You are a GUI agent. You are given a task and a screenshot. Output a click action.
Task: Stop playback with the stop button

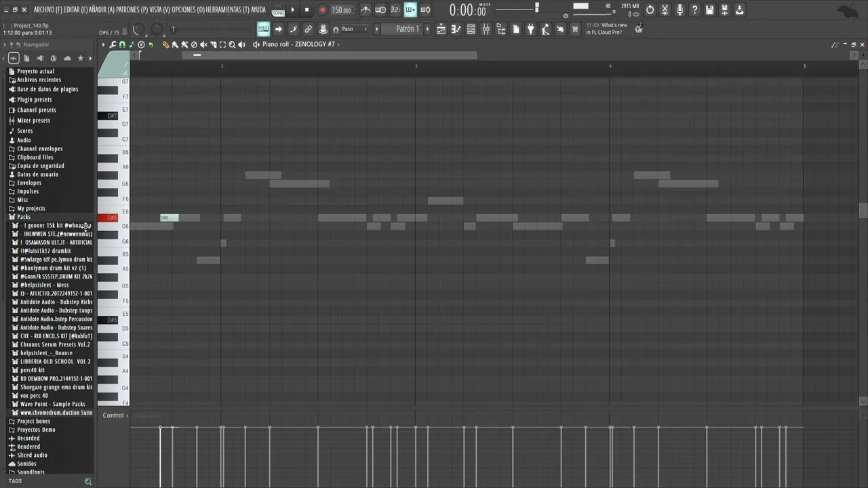(x=307, y=10)
